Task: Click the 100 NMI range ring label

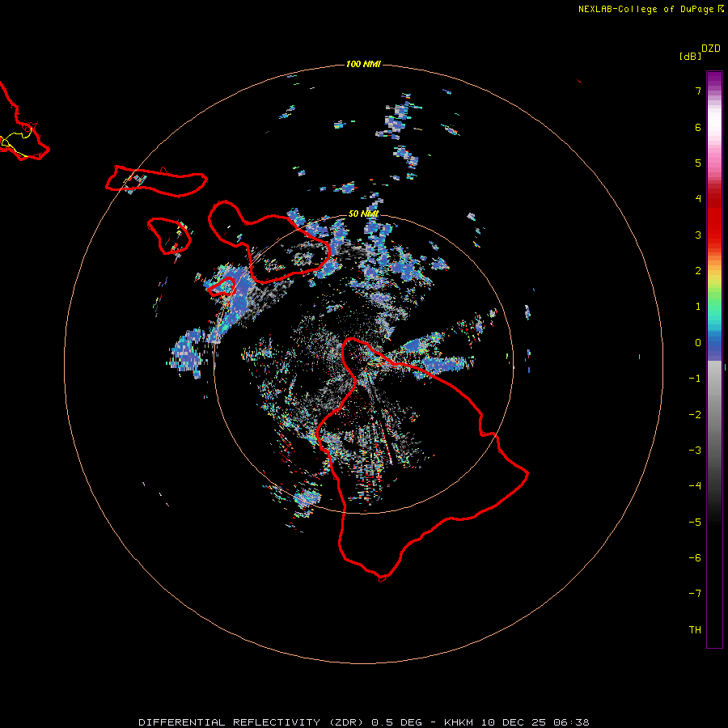Action: 363,64
